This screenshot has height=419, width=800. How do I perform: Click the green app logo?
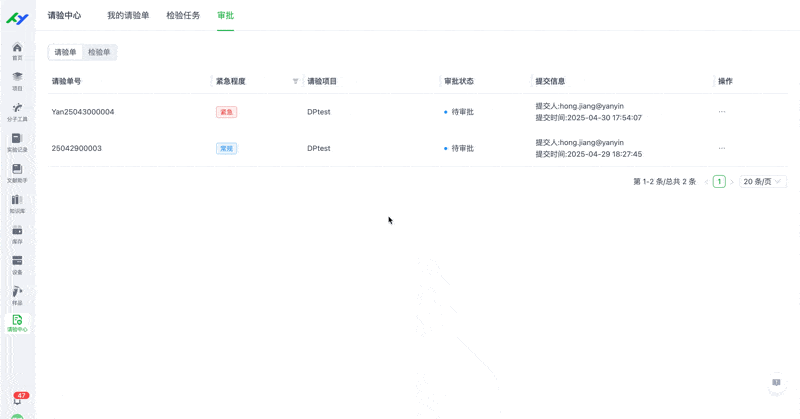tap(17, 18)
